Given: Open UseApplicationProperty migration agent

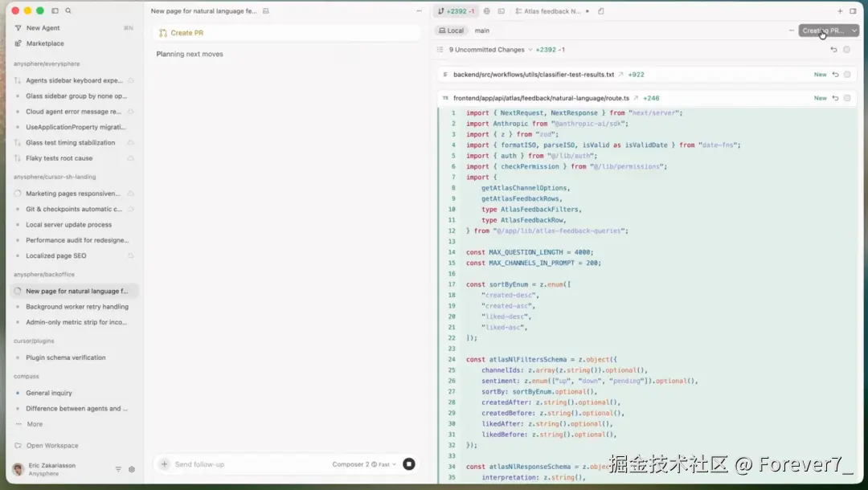Looking at the screenshot, I should [x=74, y=127].
